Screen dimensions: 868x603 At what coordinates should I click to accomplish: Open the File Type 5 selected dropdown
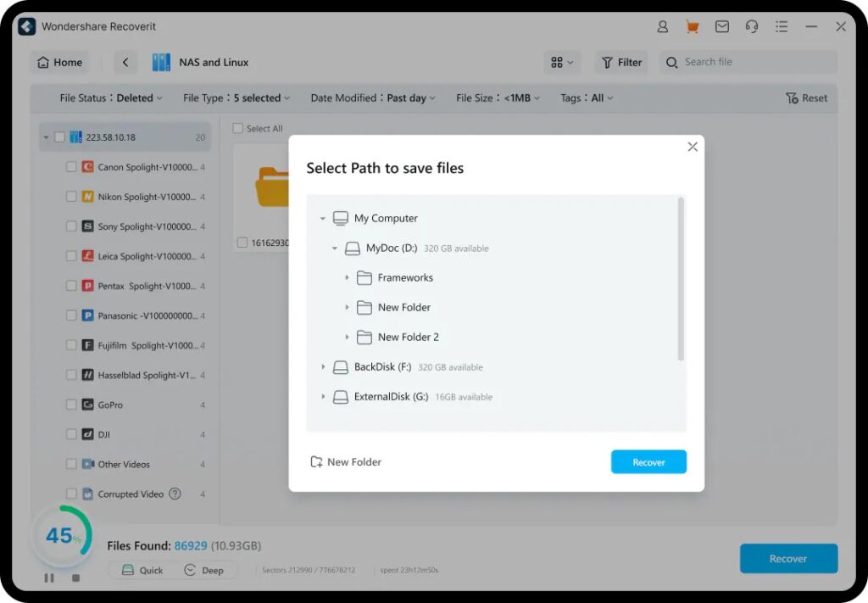tap(236, 98)
